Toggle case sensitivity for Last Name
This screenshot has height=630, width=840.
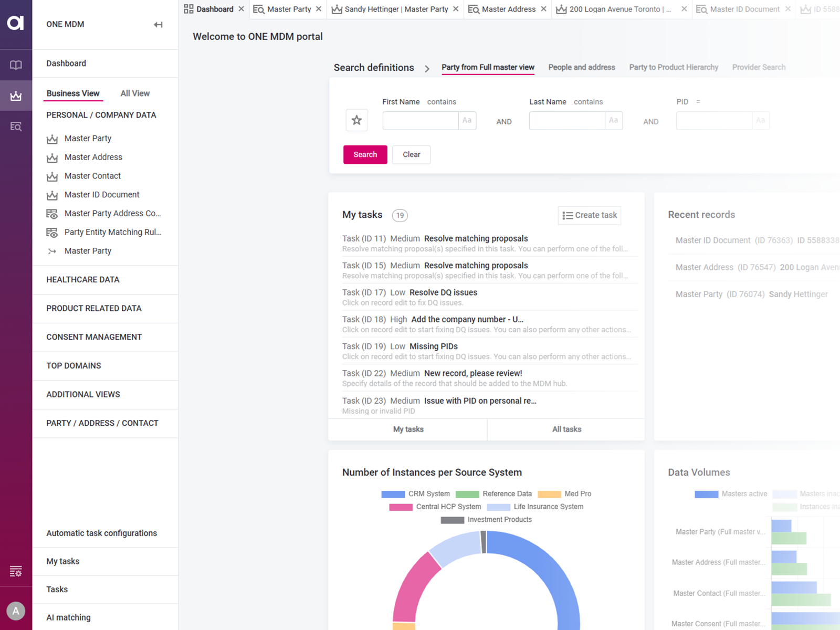click(613, 121)
